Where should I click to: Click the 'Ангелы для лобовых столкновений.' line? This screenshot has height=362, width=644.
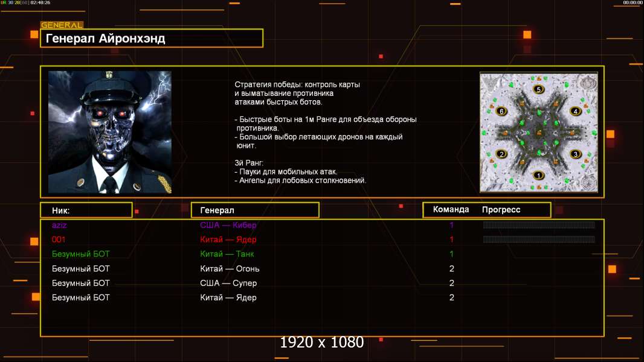[300, 180]
